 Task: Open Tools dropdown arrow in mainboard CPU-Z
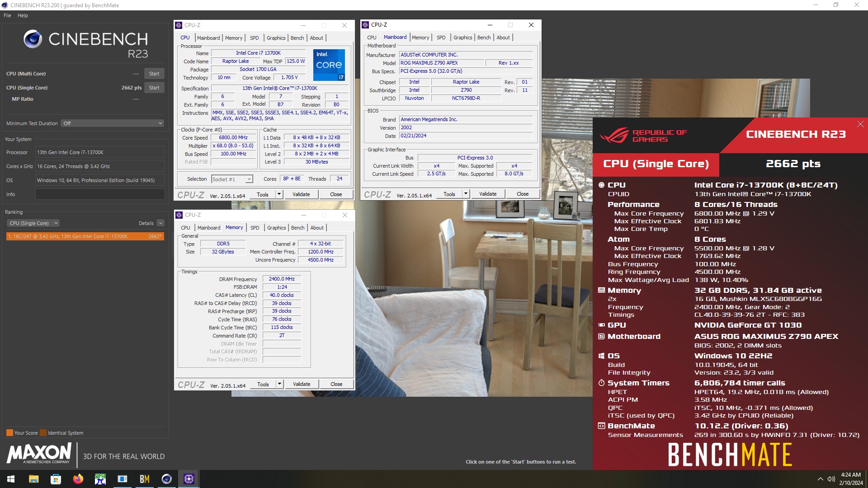[x=466, y=194]
